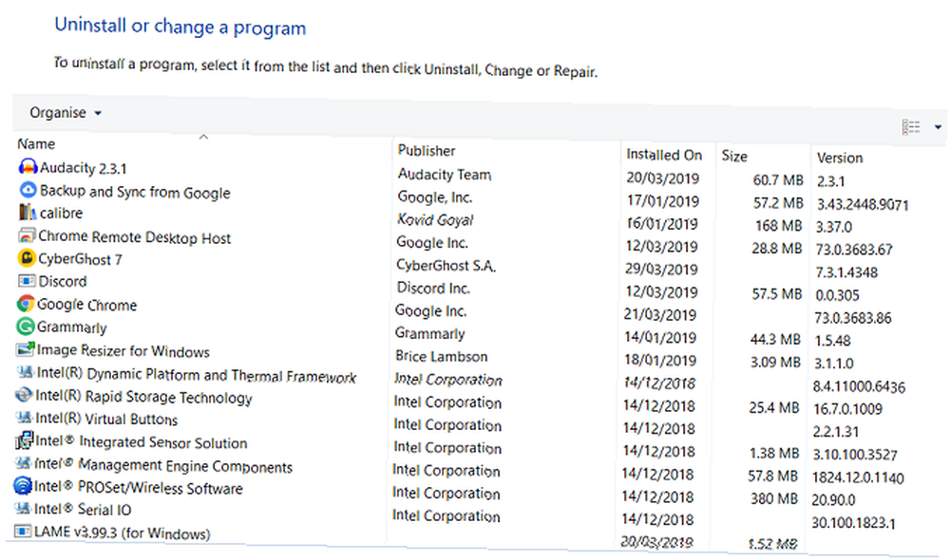The width and height of the screenshot is (950, 560).
Task: Select Backup and Sync from Google
Action: pos(135,192)
